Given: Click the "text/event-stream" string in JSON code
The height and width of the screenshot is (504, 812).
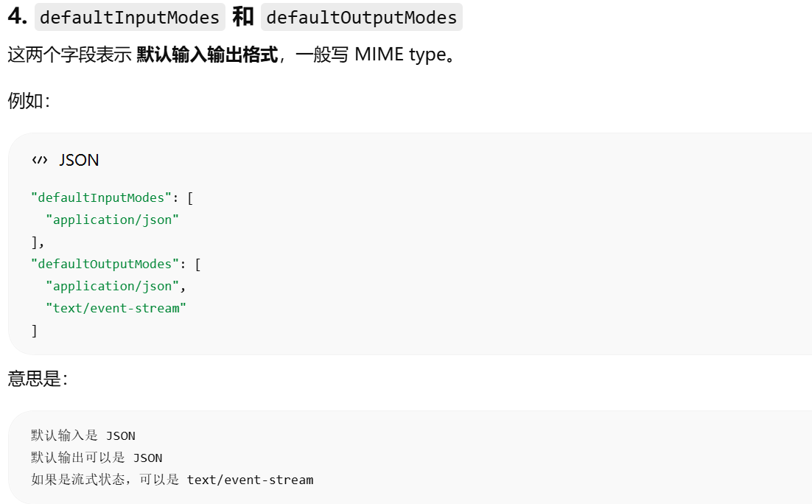Looking at the screenshot, I should tap(116, 308).
